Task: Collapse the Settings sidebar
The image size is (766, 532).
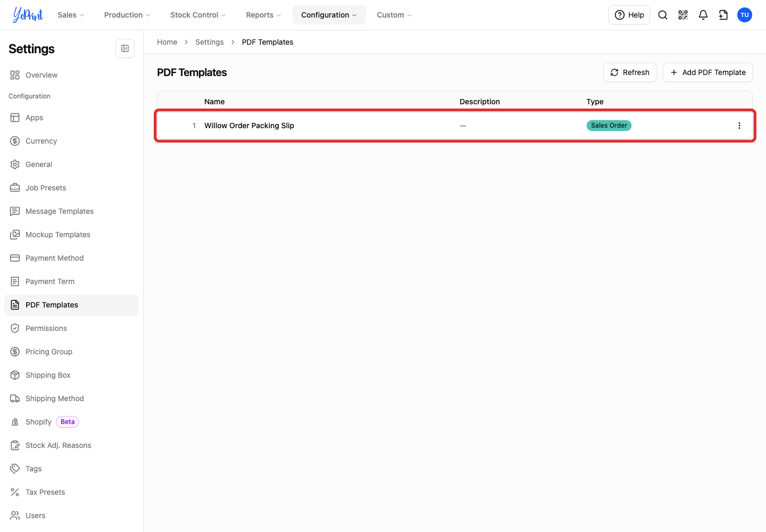Action: click(125, 48)
